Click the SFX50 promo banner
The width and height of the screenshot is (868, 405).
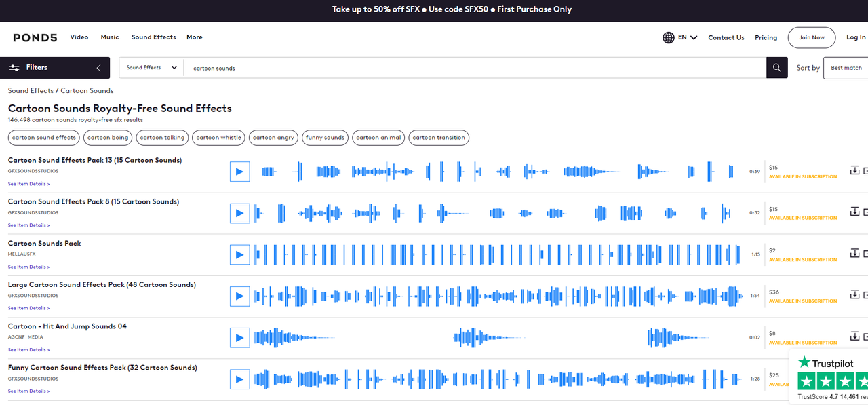[x=452, y=9]
